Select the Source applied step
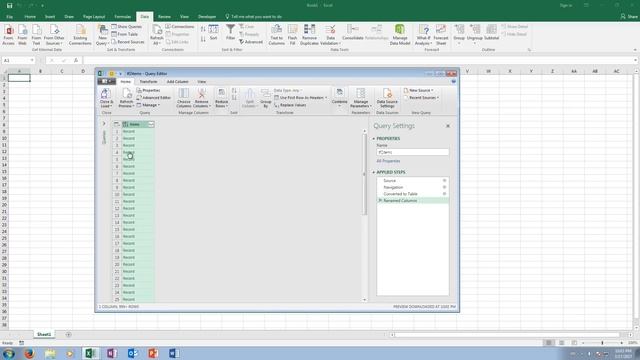 click(x=413, y=180)
